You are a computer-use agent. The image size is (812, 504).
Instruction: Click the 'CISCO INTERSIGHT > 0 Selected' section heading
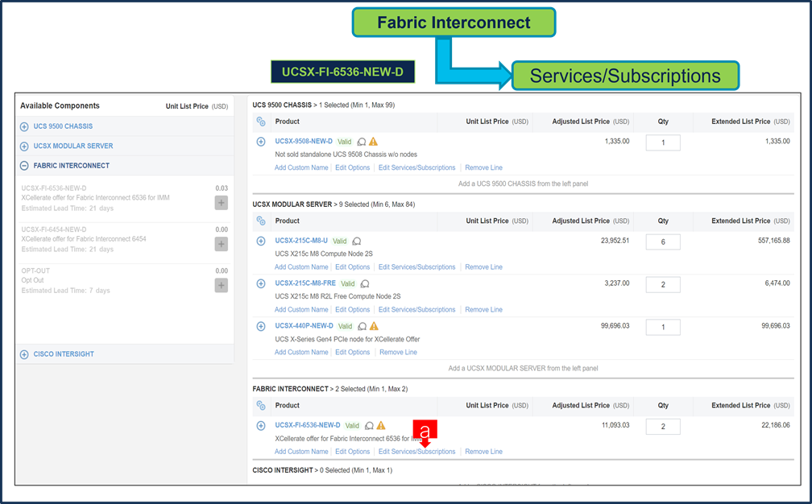[322, 470]
